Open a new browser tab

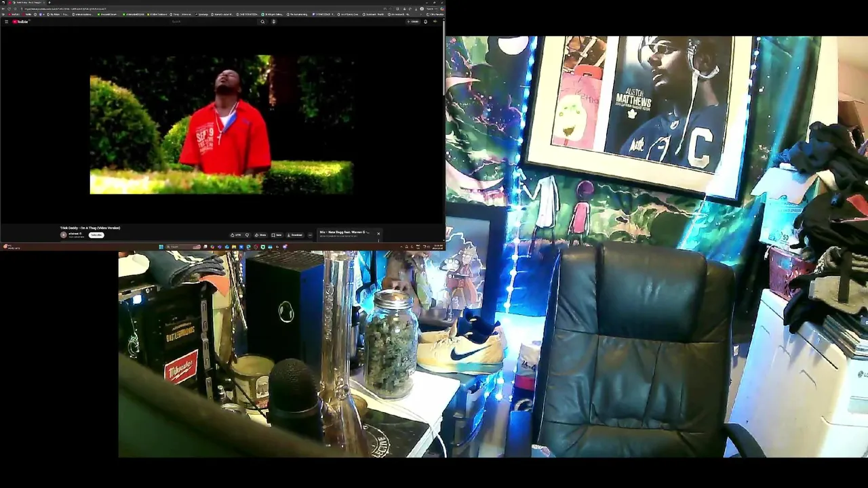click(50, 3)
